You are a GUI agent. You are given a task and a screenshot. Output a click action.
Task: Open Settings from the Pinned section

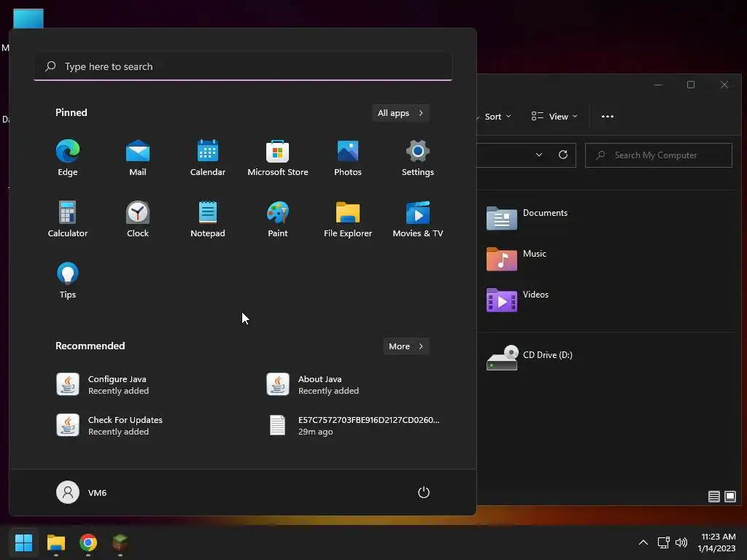click(418, 158)
